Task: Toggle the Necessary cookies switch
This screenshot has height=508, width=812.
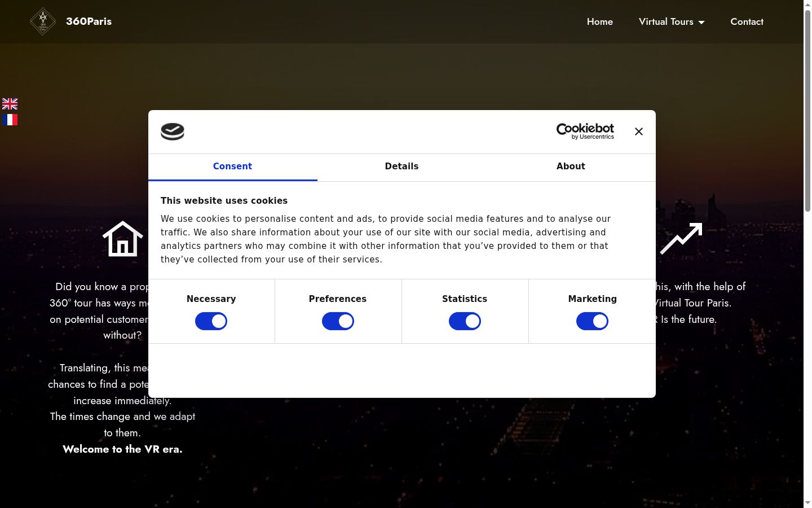Action: [211, 321]
